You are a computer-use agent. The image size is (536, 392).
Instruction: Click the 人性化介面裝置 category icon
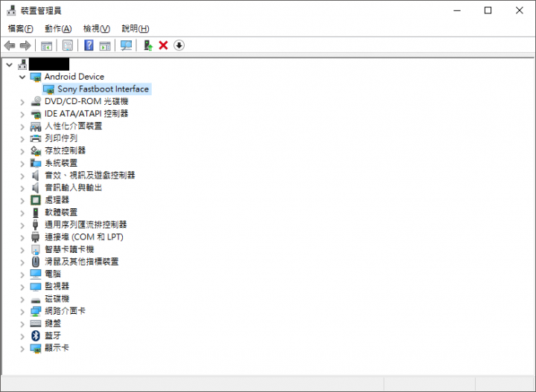36,126
